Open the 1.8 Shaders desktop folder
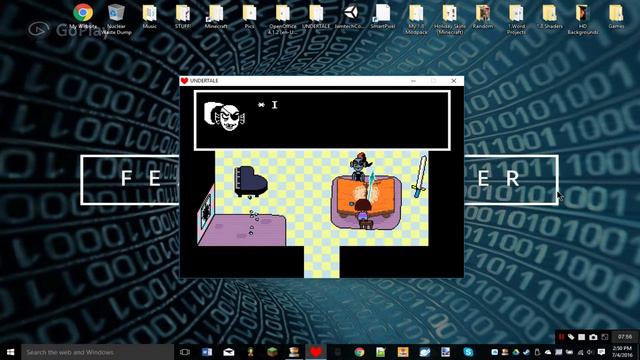The width and height of the screenshot is (640, 360). pos(549,16)
